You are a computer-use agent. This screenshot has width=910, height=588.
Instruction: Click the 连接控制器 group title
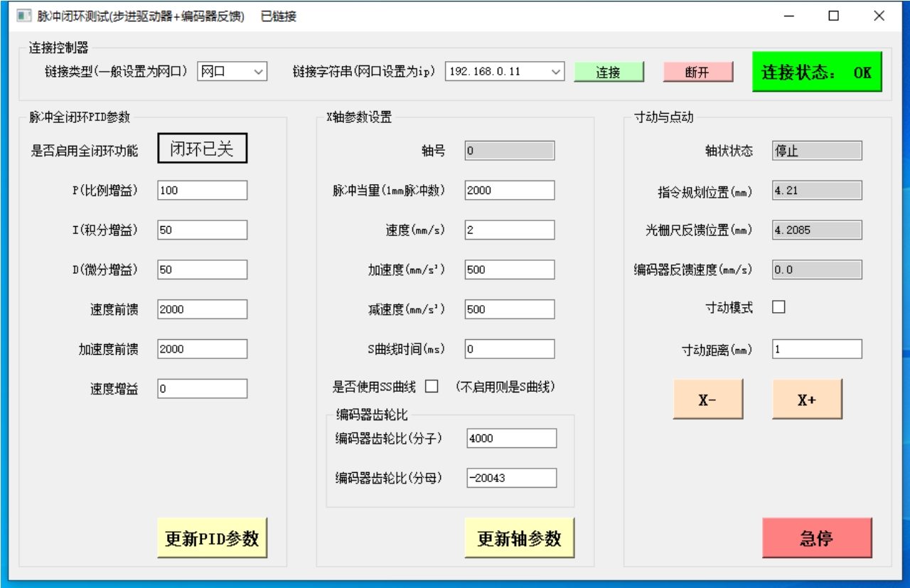click(58, 48)
